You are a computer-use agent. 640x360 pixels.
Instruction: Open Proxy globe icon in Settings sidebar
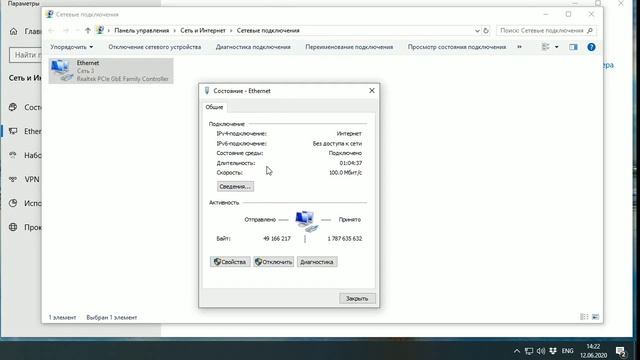coord(13,227)
